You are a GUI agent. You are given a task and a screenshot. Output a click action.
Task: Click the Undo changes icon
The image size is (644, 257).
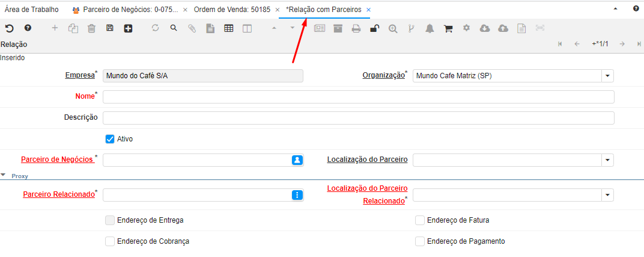9,28
